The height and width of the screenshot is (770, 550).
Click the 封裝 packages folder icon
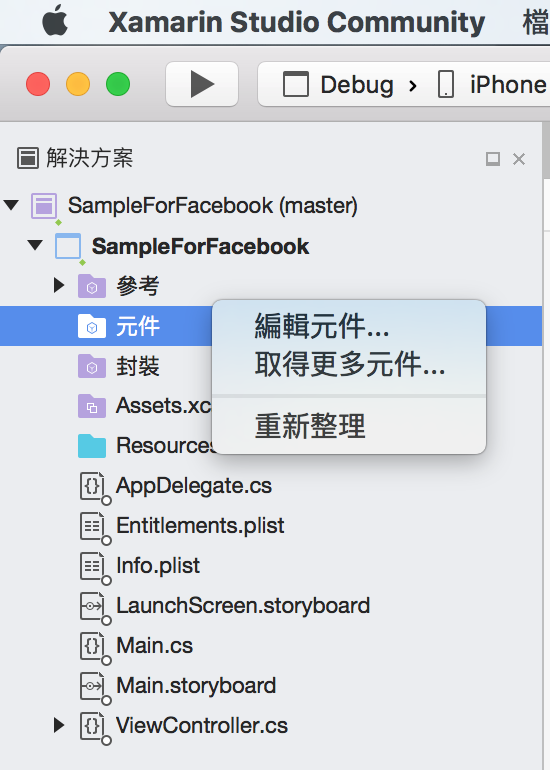[92, 366]
